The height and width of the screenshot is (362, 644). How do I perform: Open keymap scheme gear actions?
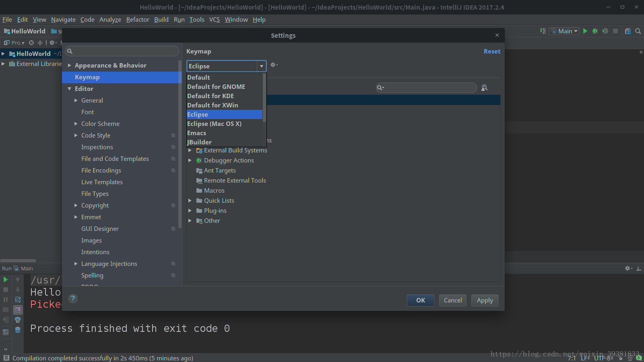point(274,65)
